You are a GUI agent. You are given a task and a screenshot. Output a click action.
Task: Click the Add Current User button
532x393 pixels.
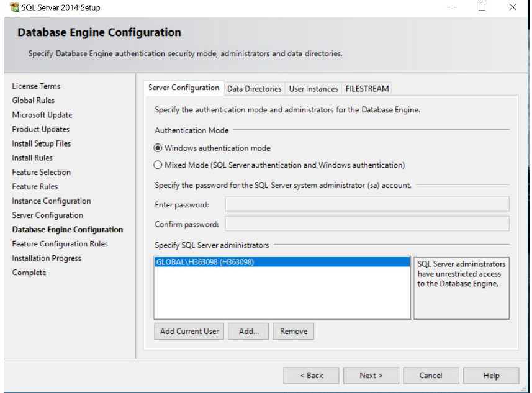point(189,331)
